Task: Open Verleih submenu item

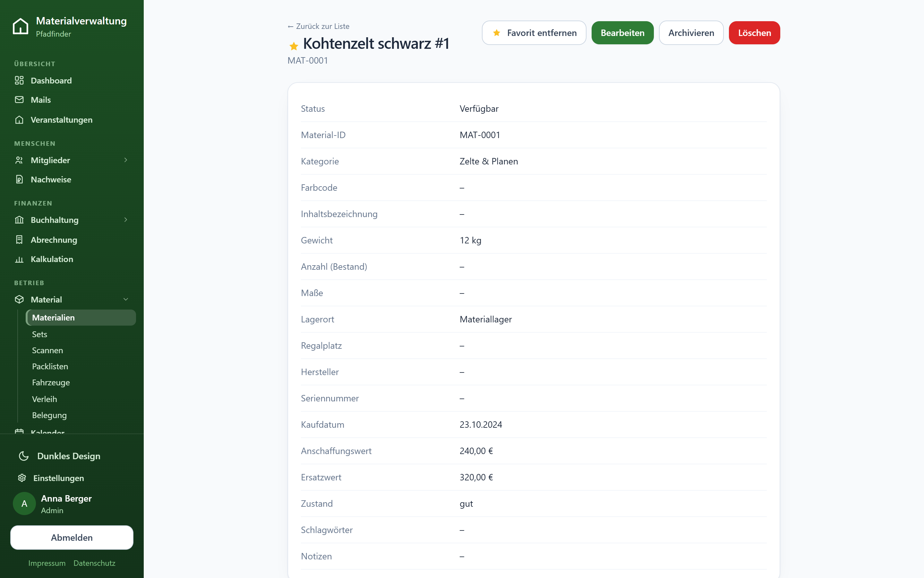Action: pos(81,399)
